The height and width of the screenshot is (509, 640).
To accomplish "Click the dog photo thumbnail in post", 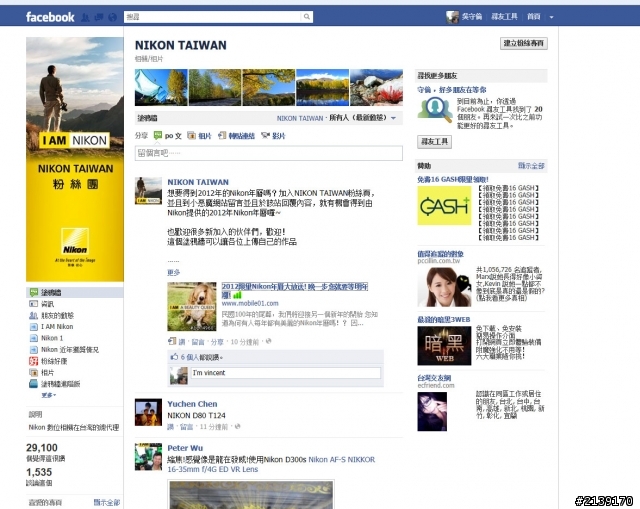I will (192, 307).
